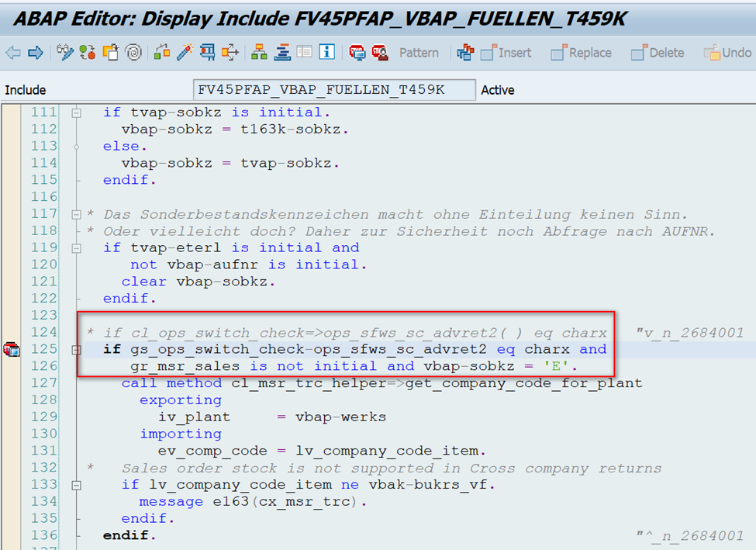Click the Check syntax icon
The image size is (756, 550).
(161, 52)
